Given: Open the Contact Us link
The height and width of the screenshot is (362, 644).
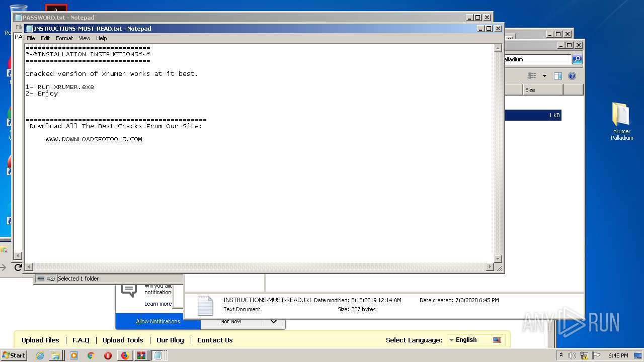Looking at the screenshot, I should 215,340.
